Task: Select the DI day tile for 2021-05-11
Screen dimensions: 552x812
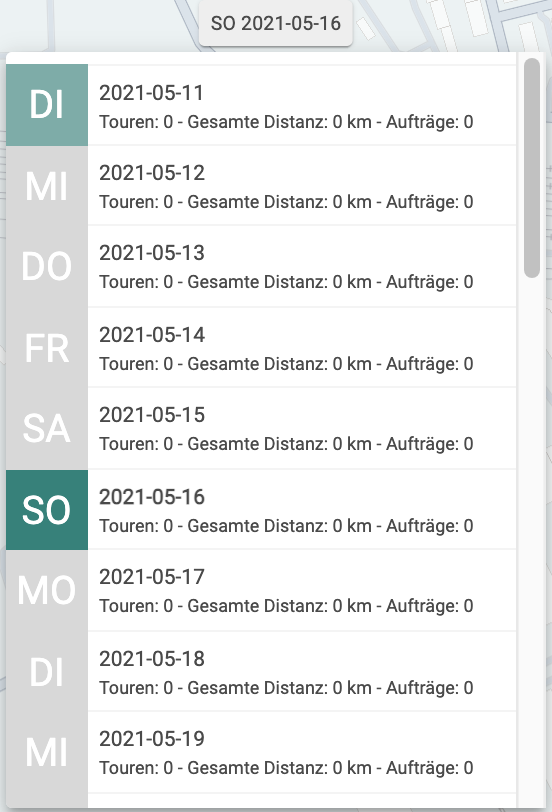Action: tap(47, 105)
